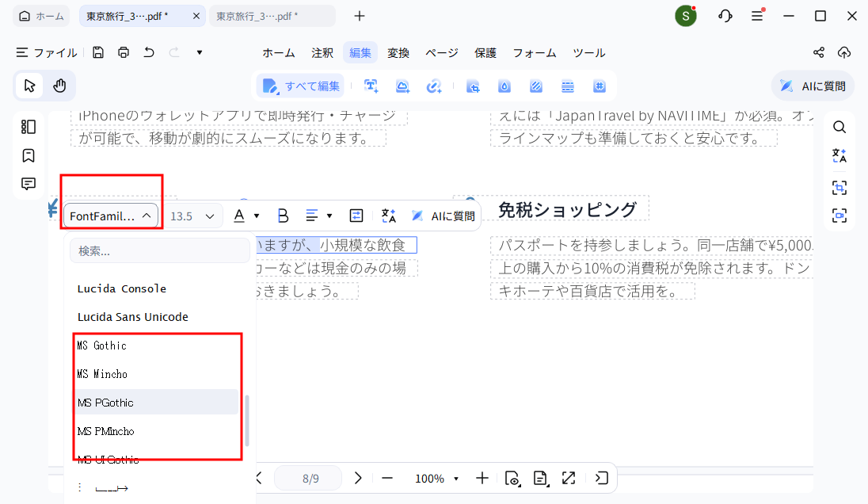Click the save icon in the toolbar

[x=98, y=52]
